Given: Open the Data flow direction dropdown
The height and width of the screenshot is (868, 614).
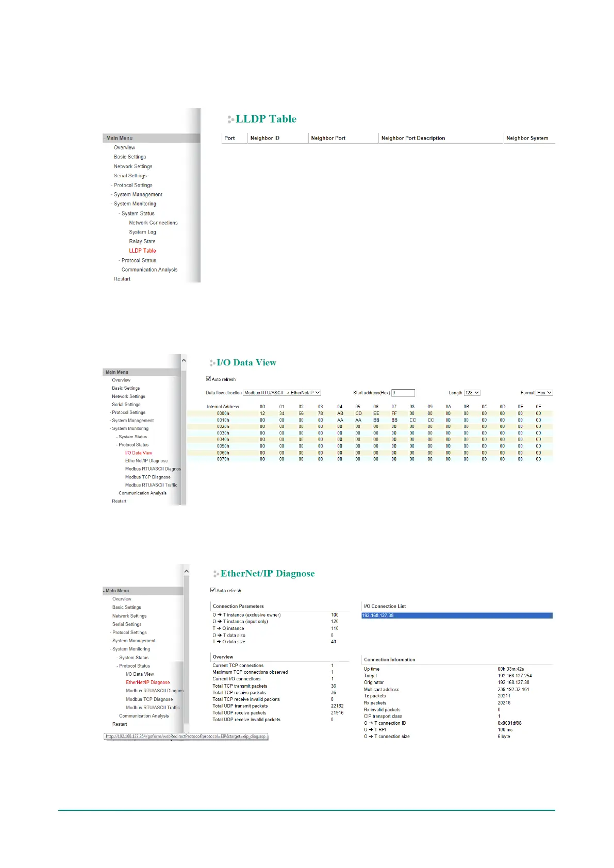Looking at the screenshot, I should (282, 393).
